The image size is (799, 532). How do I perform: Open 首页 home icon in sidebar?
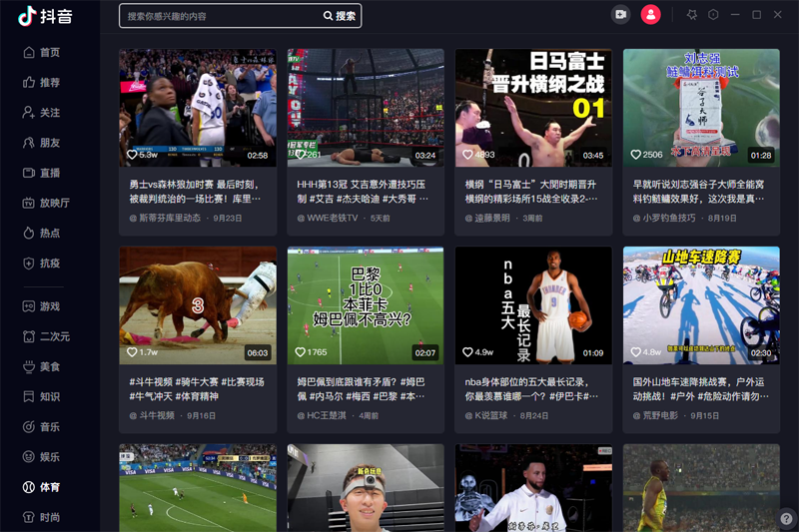pyautogui.click(x=29, y=52)
